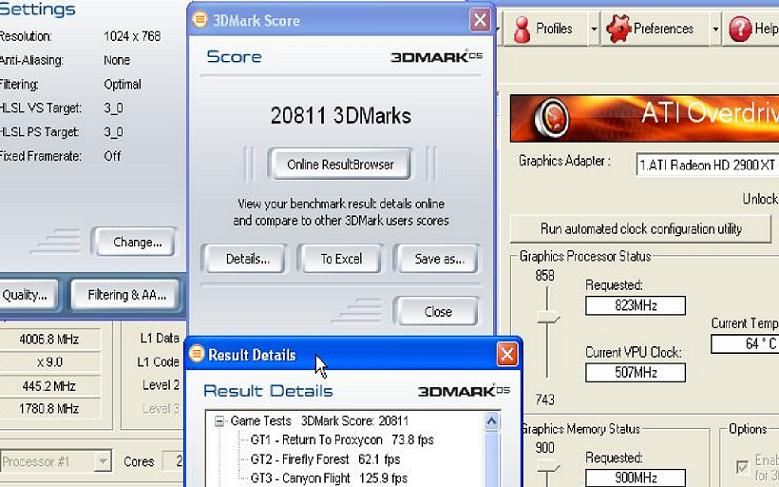This screenshot has width=779, height=487.
Task: Open the Filtering & AA... button
Action: (x=126, y=295)
